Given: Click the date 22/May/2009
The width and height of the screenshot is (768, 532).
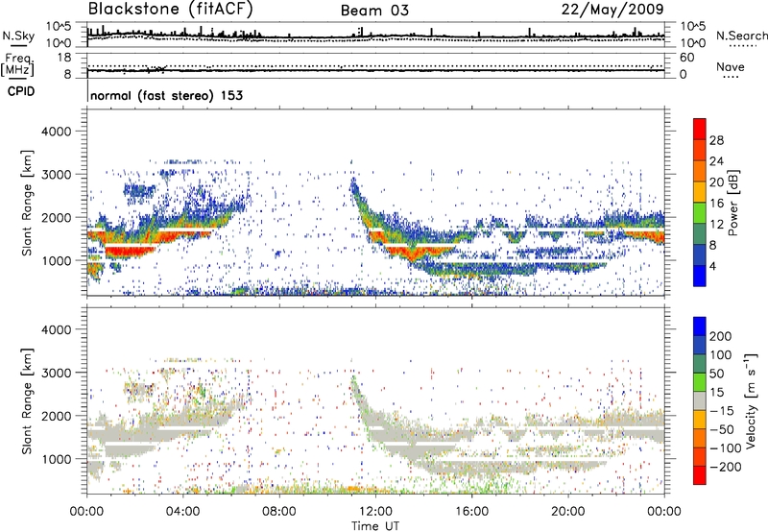Looking at the screenshot, I should [612, 9].
